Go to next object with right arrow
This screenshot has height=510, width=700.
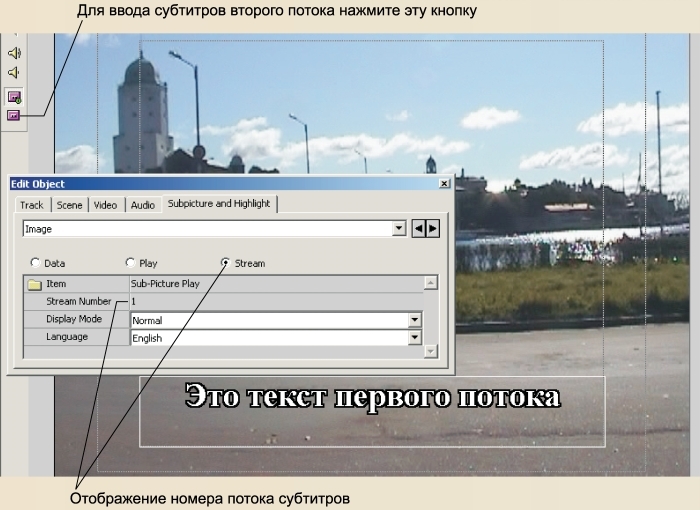point(433,229)
